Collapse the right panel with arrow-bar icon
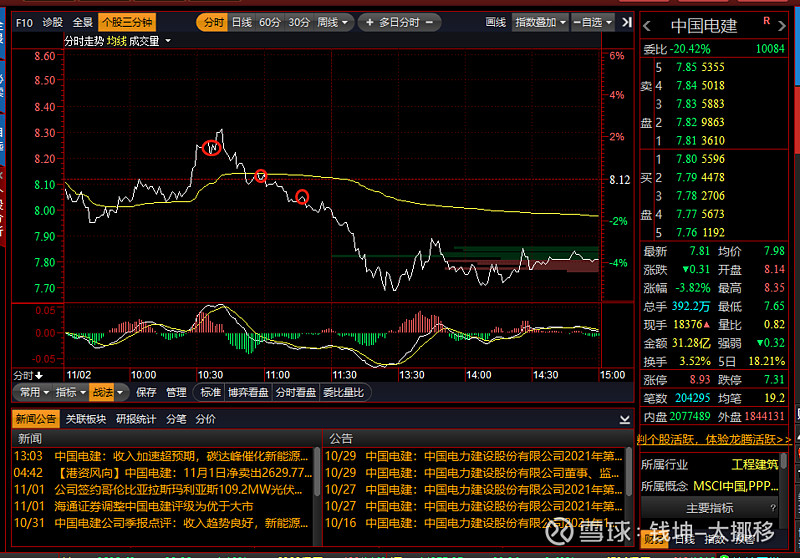 pos(627,22)
